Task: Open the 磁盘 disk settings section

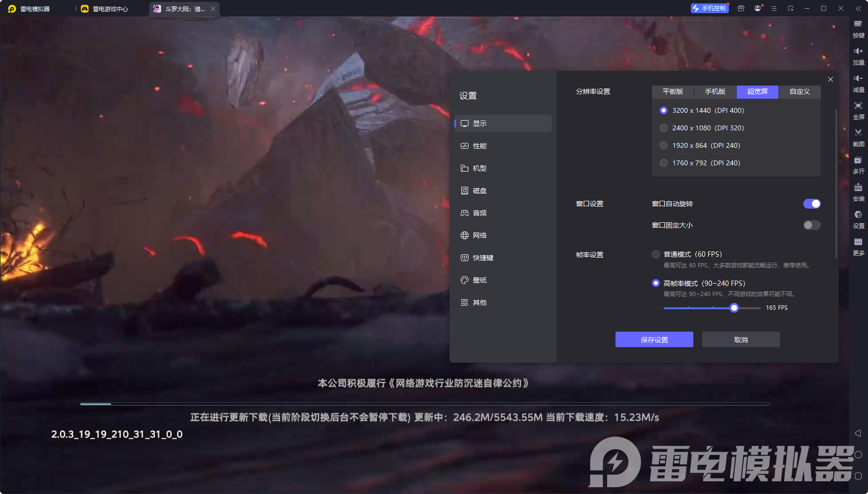Action: point(503,191)
